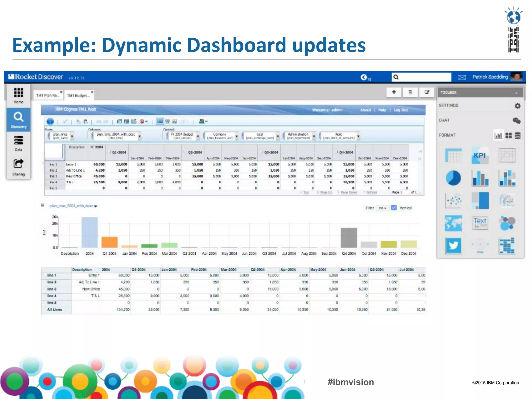
Task: Collapse the Q3-2004 column group
Action: coord(261,152)
